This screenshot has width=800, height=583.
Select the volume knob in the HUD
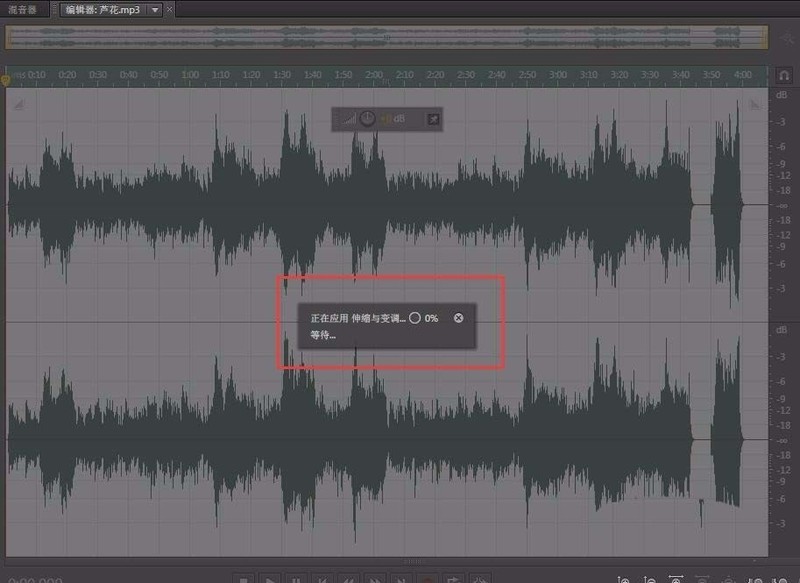(x=368, y=118)
